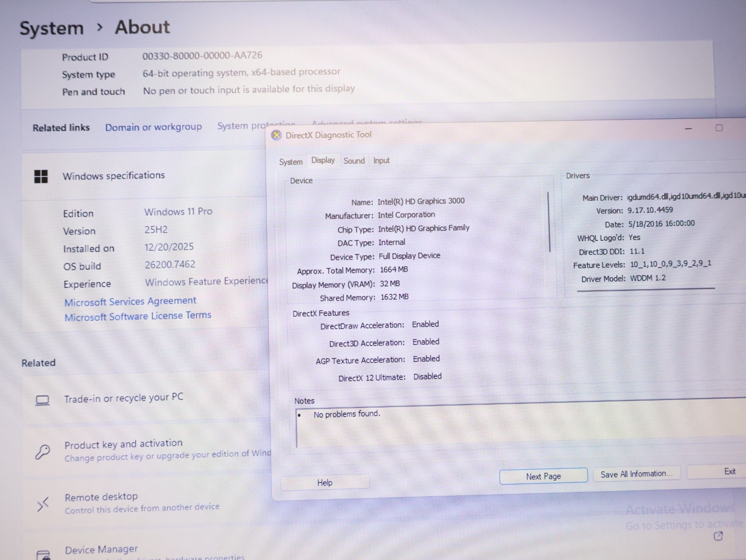Select the Display tab in DirectX Diagnostic Tool
The width and height of the screenshot is (746, 560).
[x=323, y=160]
